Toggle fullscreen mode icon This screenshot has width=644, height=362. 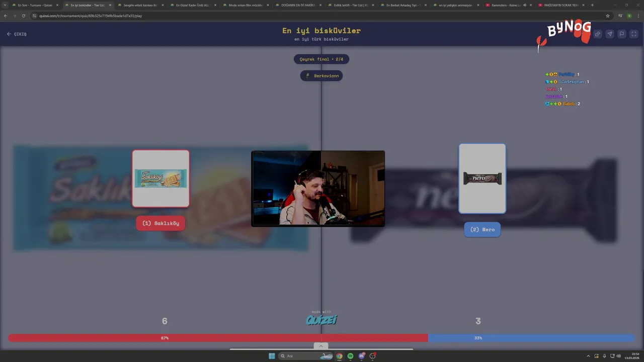click(x=634, y=34)
